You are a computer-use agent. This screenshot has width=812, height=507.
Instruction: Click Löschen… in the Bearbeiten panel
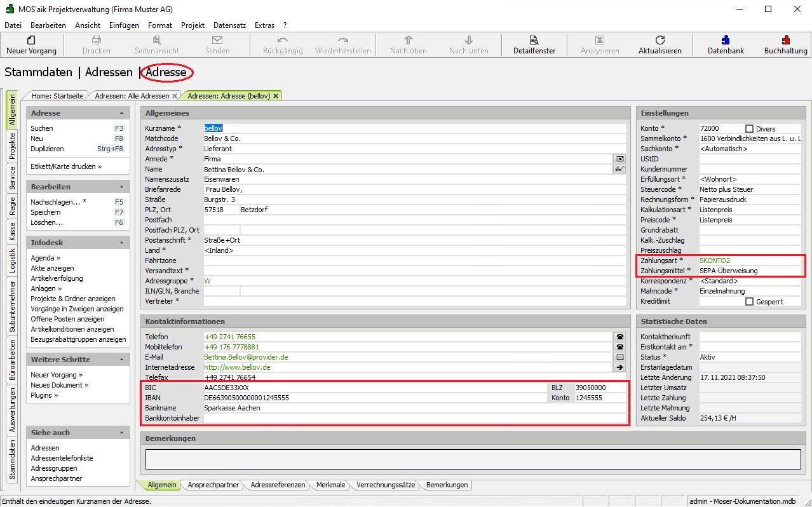(x=47, y=222)
